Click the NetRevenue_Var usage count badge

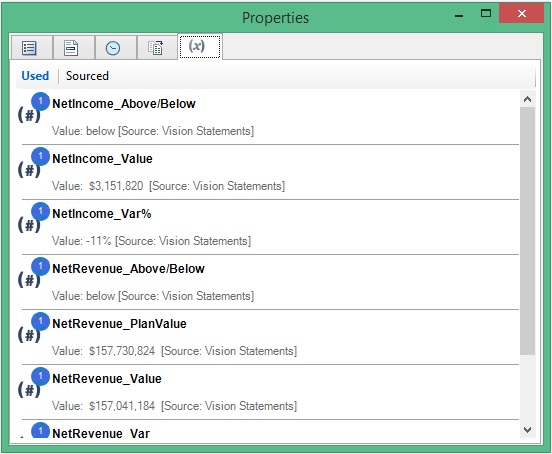pyautogui.click(x=40, y=430)
